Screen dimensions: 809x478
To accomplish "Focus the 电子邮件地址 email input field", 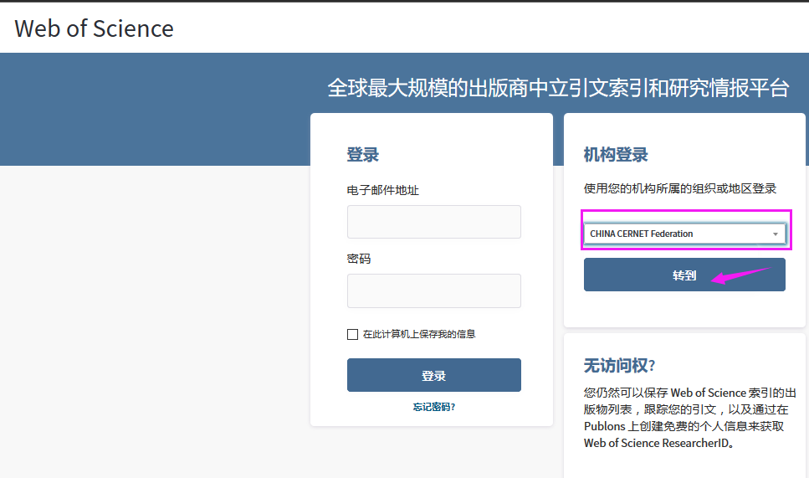I will point(433,222).
